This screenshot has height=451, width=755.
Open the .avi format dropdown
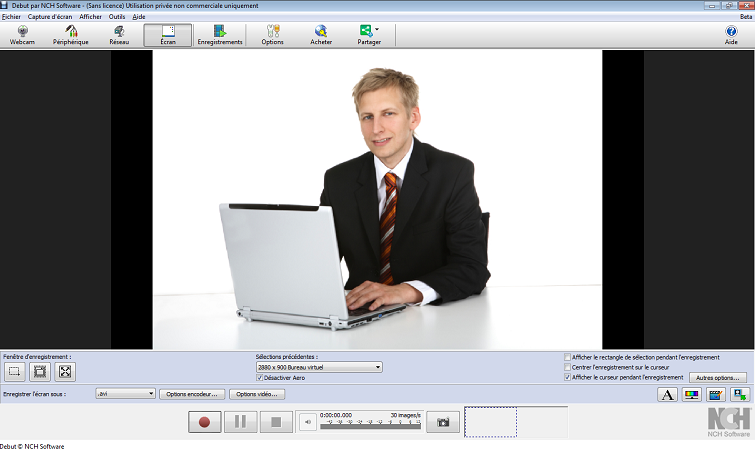125,394
